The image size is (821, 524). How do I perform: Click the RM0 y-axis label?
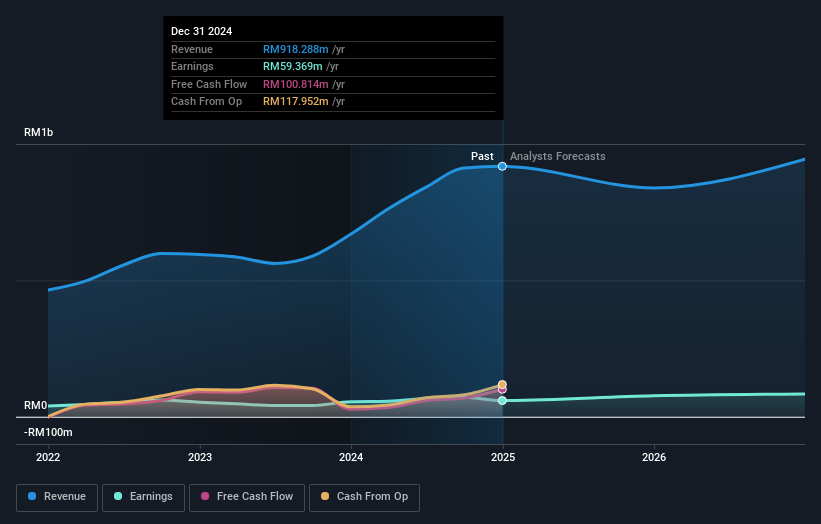(x=36, y=406)
